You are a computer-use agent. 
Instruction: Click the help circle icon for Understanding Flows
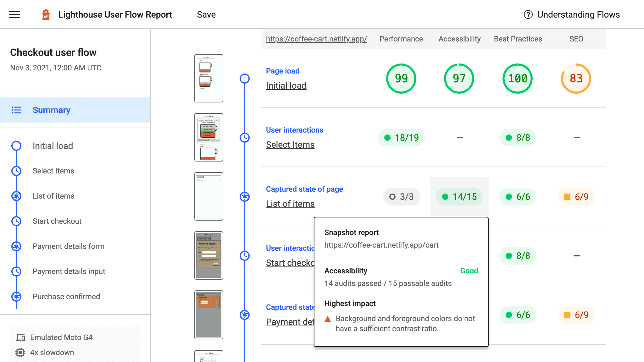(x=527, y=14)
